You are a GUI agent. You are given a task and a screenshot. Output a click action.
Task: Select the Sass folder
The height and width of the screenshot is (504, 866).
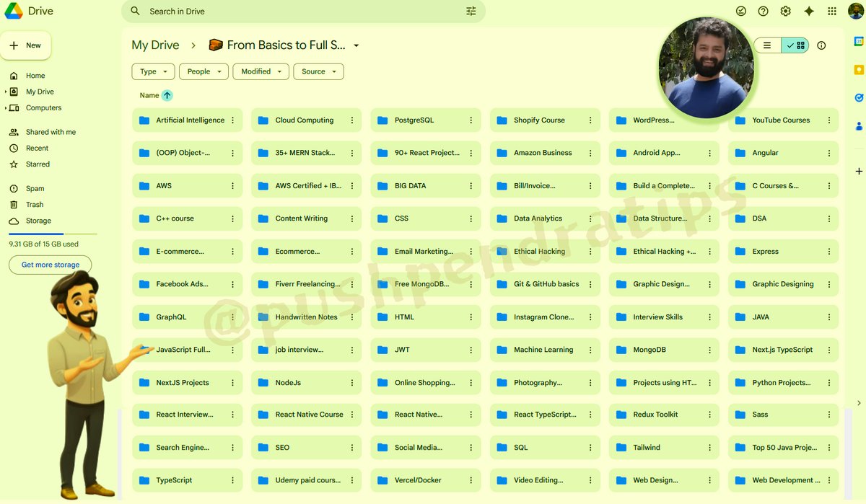(784, 415)
